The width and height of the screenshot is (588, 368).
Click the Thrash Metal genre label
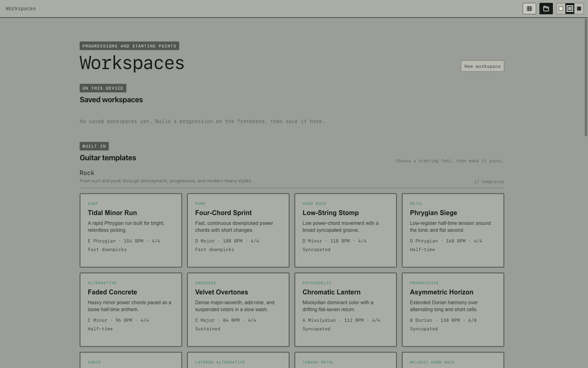pyautogui.click(x=318, y=362)
